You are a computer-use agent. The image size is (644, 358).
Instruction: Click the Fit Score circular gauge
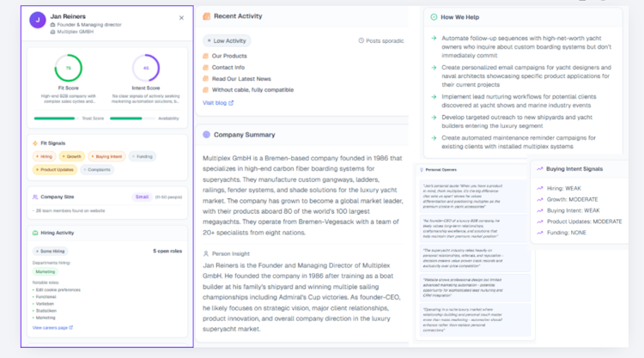(x=69, y=68)
